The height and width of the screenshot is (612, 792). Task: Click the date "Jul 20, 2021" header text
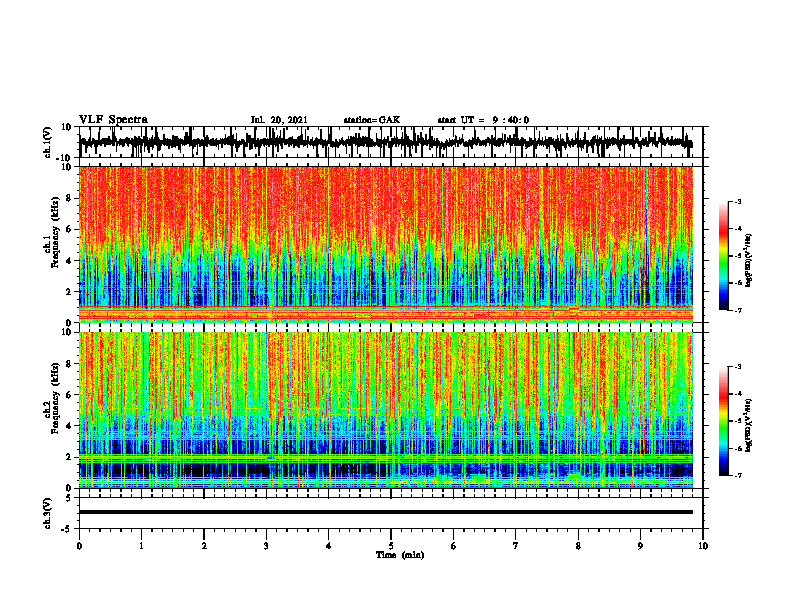coord(279,120)
